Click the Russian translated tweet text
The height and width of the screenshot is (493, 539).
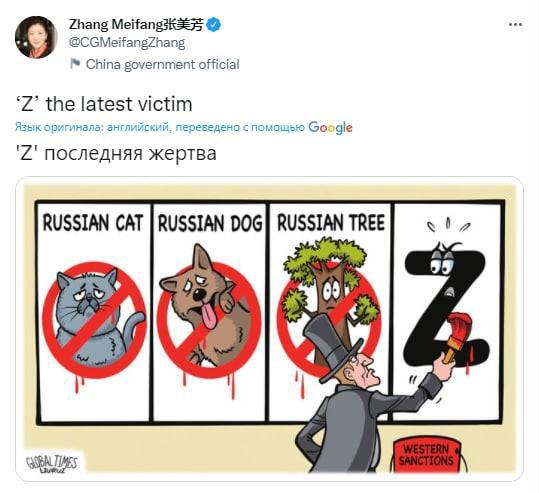point(116,153)
